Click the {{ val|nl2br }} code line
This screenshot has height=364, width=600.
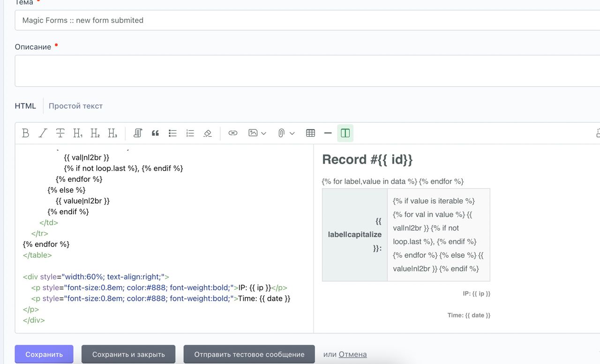(x=86, y=157)
